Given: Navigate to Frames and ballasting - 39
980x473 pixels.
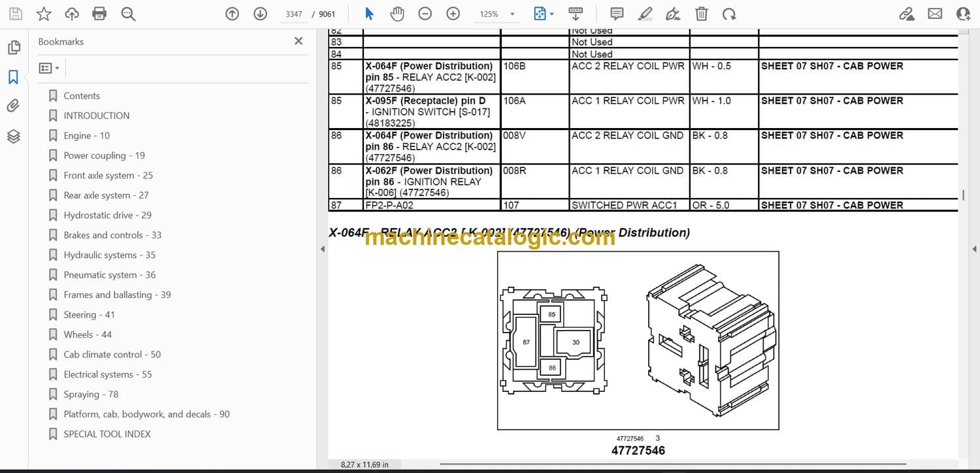Looking at the screenshot, I should (118, 295).
